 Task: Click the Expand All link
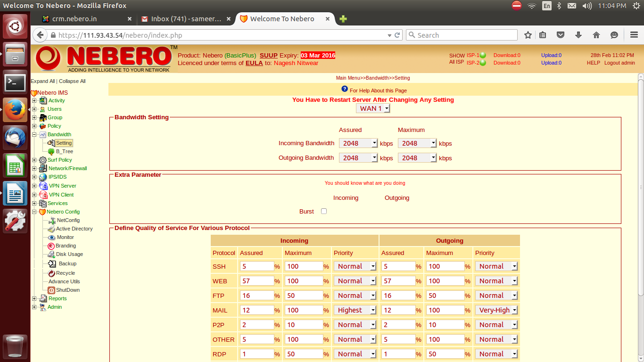click(x=43, y=81)
